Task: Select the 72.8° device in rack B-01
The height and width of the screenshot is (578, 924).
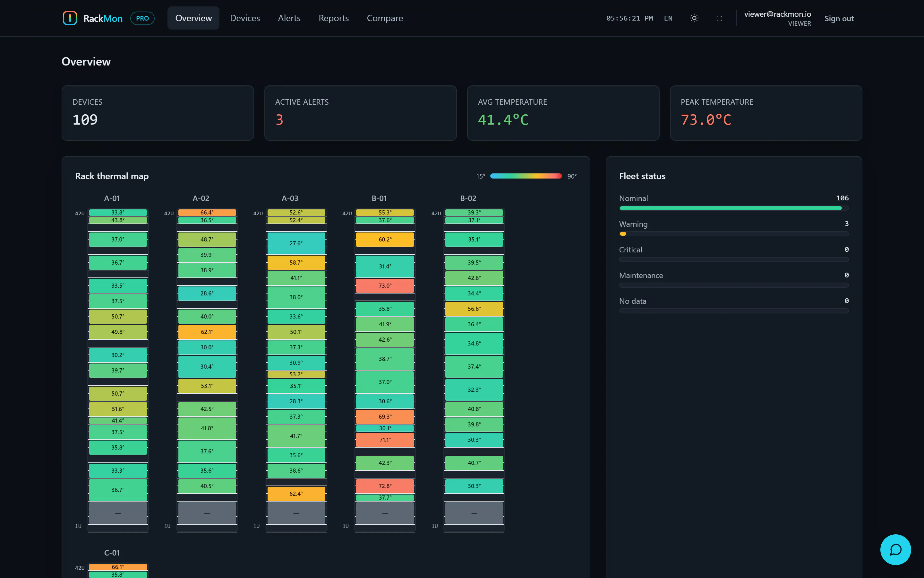Action: pos(385,486)
